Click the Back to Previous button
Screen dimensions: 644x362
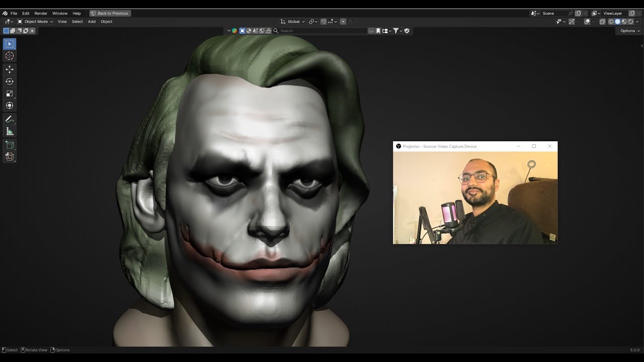(110, 13)
